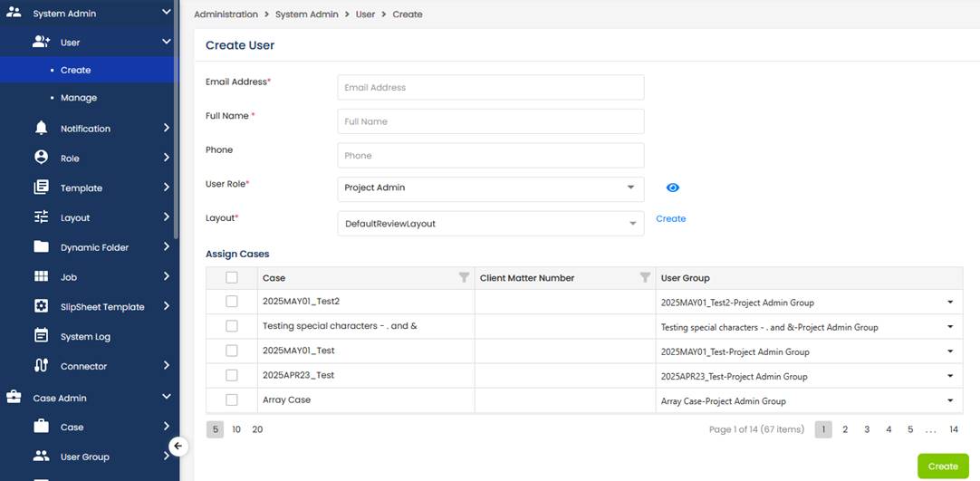Click the User Group people icon
This screenshot has width=980, height=481.
(42, 456)
